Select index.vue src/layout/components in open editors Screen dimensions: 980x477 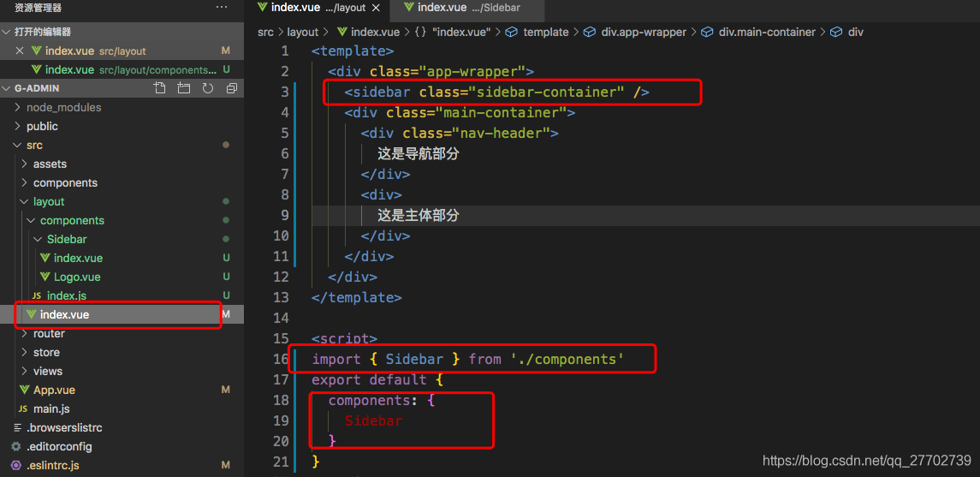click(x=122, y=69)
